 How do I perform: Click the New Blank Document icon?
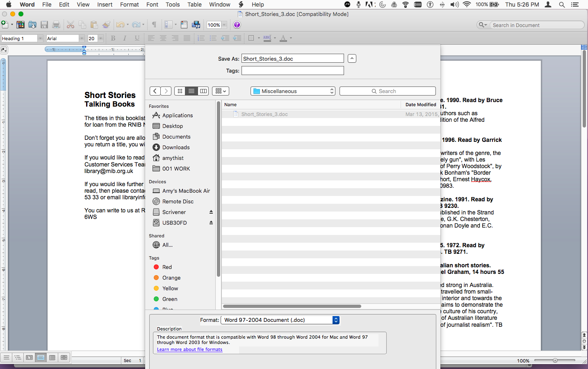(x=5, y=25)
